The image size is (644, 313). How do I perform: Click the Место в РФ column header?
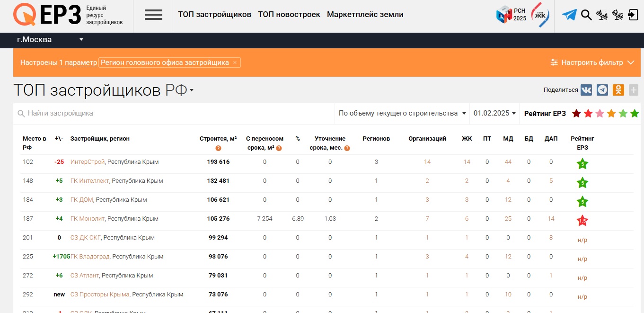click(x=35, y=143)
